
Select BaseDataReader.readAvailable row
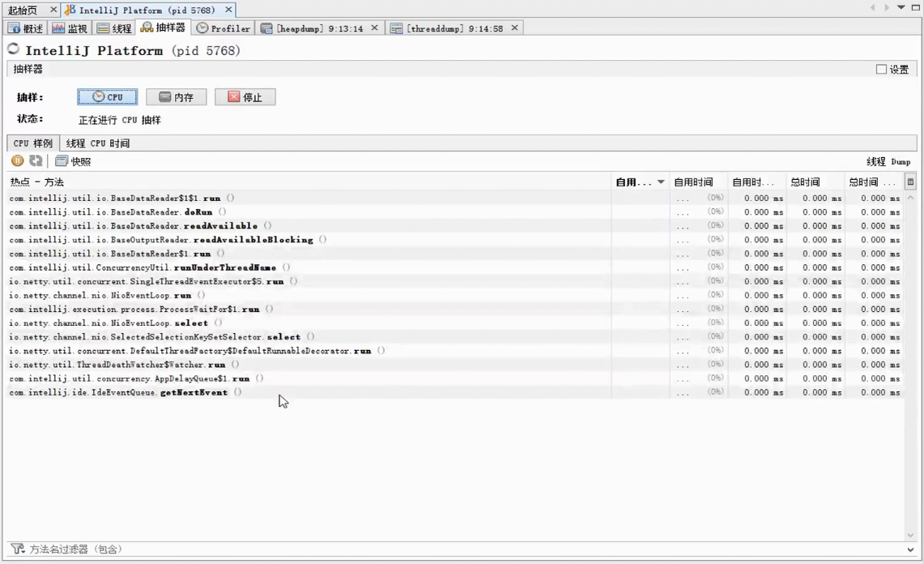(x=456, y=226)
